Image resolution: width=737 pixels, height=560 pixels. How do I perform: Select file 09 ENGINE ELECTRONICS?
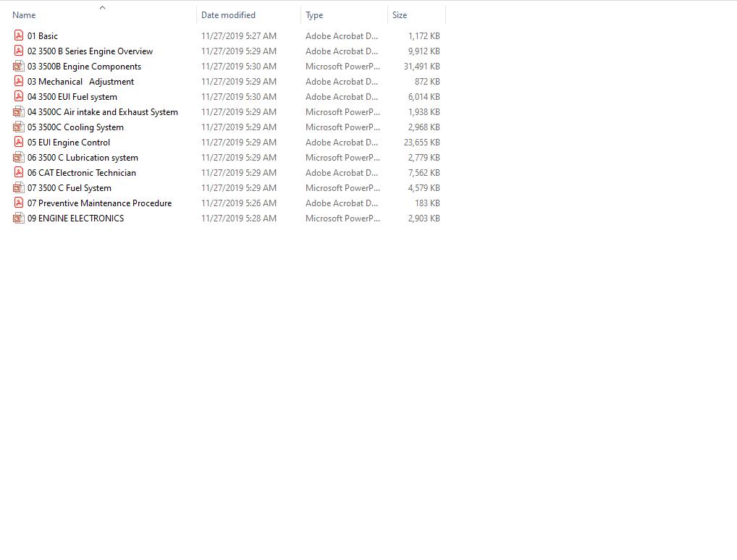tap(75, 218)
